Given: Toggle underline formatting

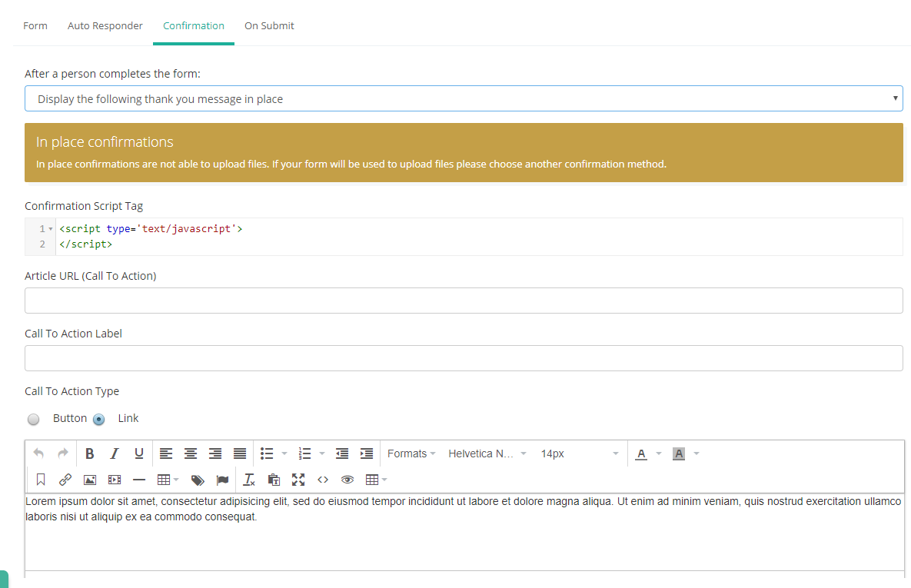Looking at the screenshot, I should tap(139, 453).
